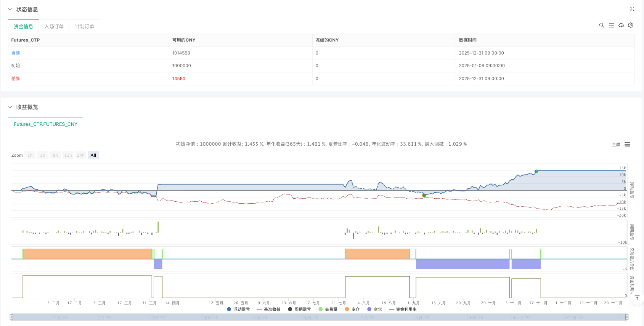The width and height of the screenshot is (644, 326).
Task: Click the search icon above the table
Action: pos(601,25)
